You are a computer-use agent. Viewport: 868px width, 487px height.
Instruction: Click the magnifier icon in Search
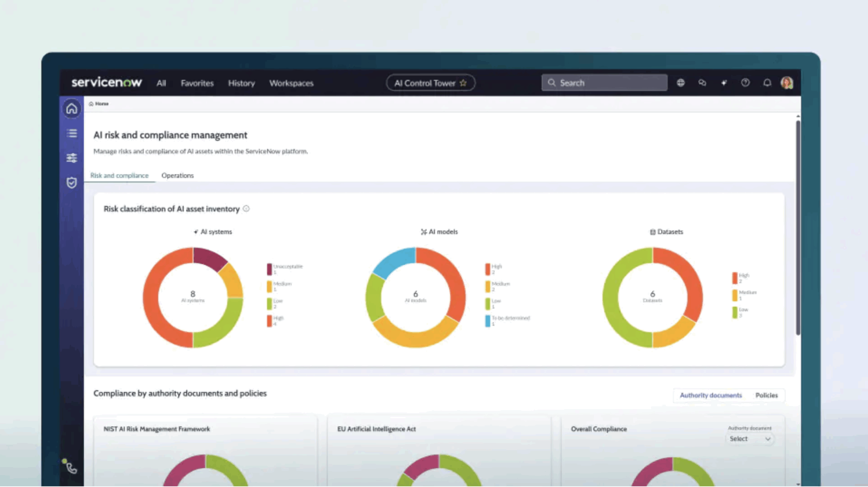[552, 83]
